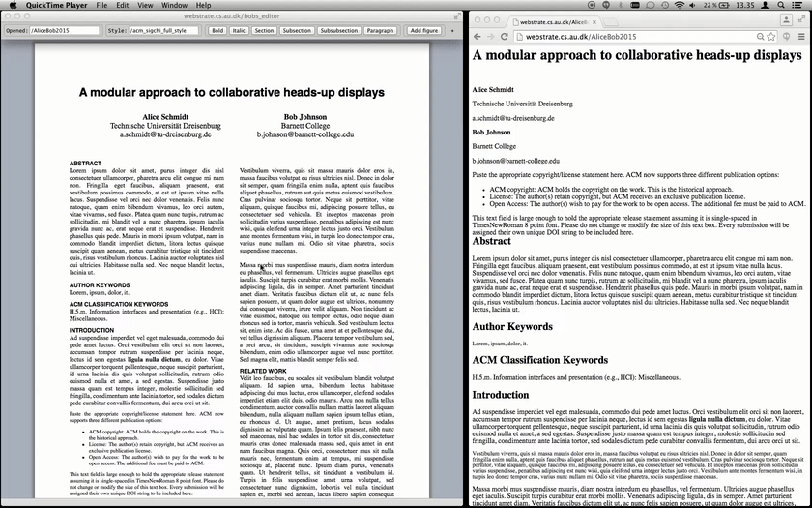The image size is (812, 508).
Task: Click the Opened document path field
Action: tap(65, 31)
